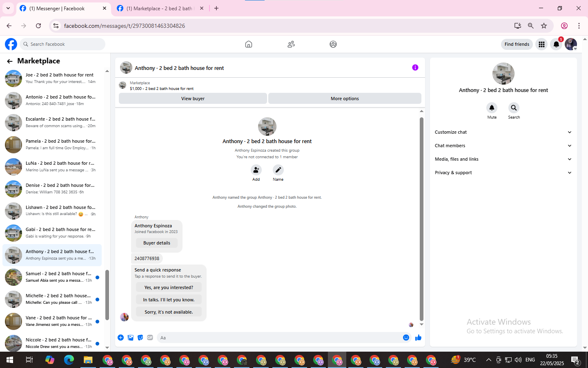View site information icon beside the URL

tap(56, 26)
